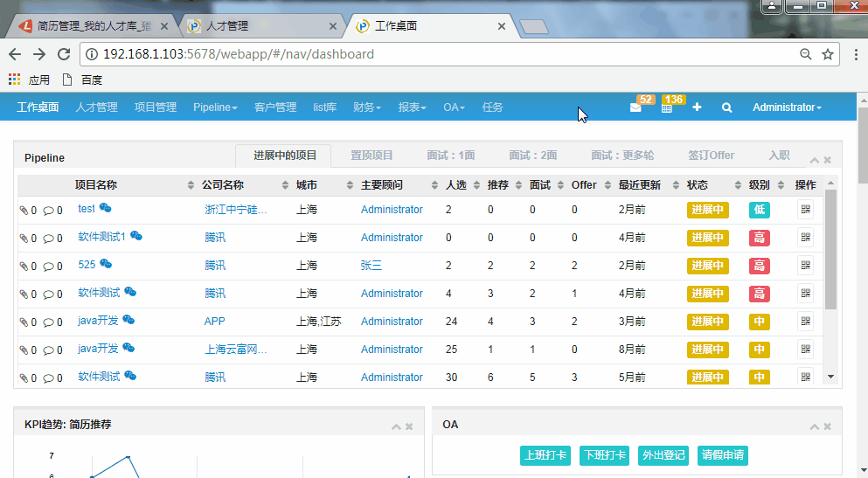Open the 浙江中宁硅… company link
This screenshot has width=868, height=478.
[236, 210]
